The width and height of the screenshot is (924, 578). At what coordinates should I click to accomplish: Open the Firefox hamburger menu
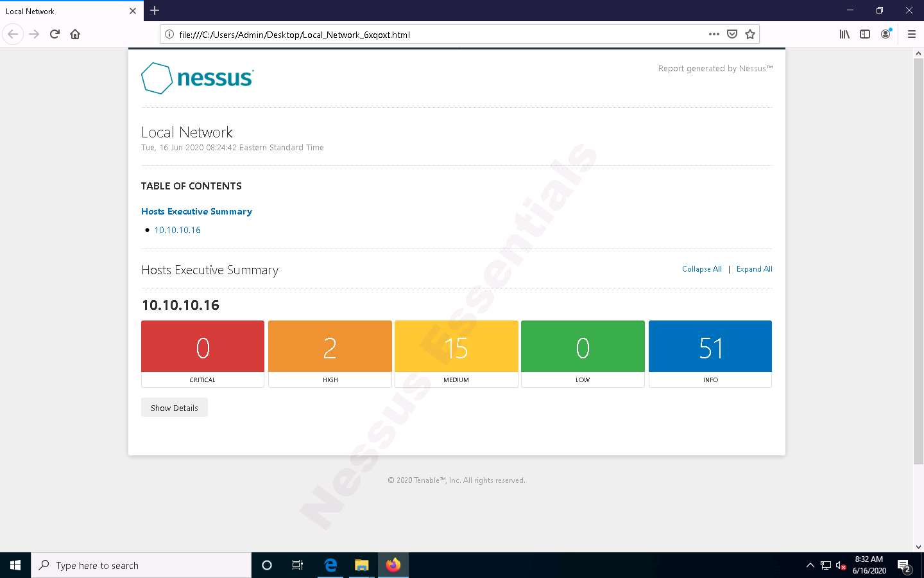coord(911,34)
